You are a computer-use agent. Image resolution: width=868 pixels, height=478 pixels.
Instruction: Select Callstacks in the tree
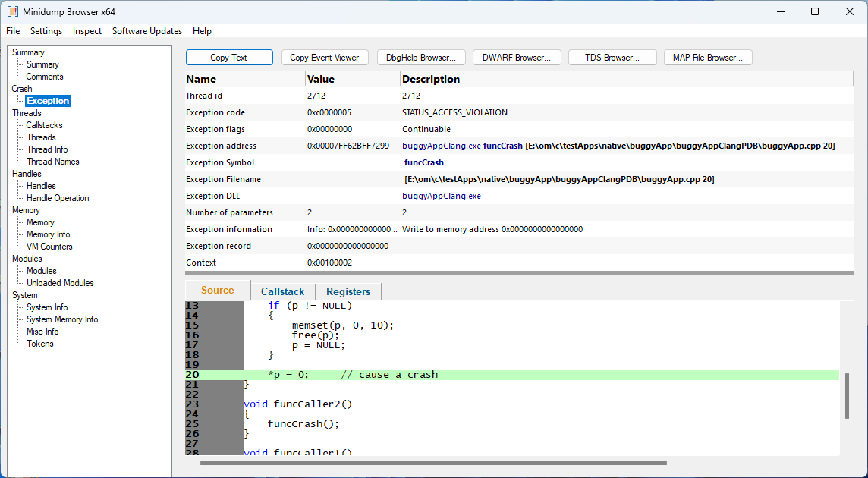click(x=44, y=125)
